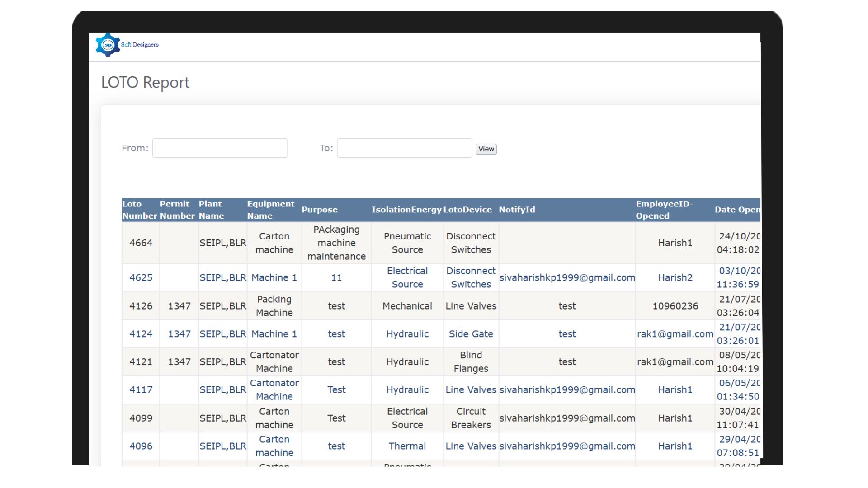Select the LOTO Report heading
This screenshot has height=488, width=868.
[x=145, y=82]
